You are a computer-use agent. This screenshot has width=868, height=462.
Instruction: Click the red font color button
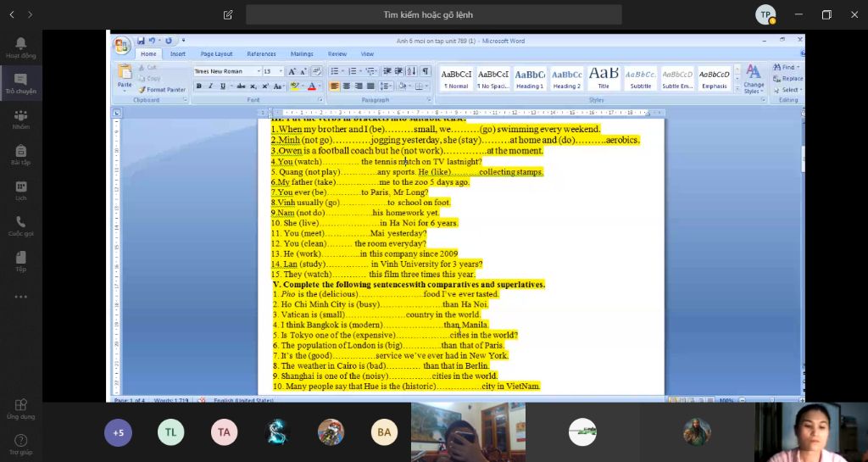point(312,86)
